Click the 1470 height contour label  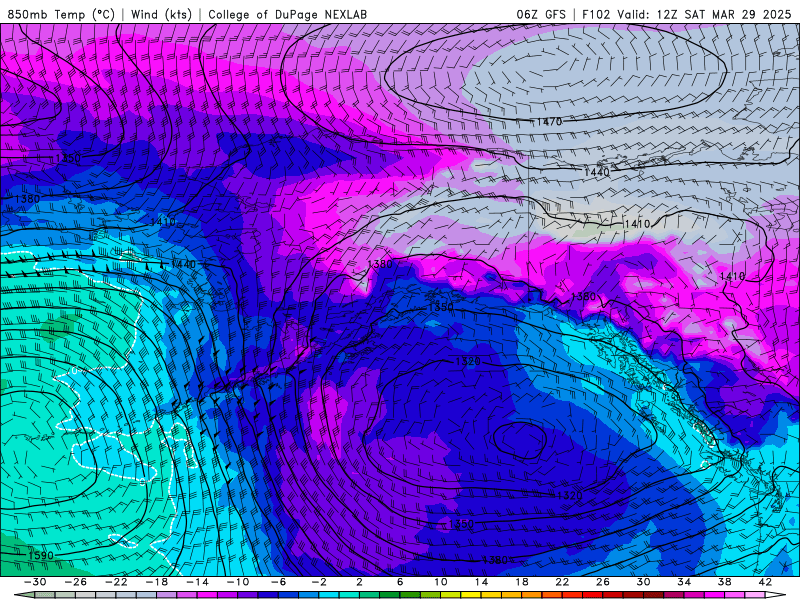point(548,122)
